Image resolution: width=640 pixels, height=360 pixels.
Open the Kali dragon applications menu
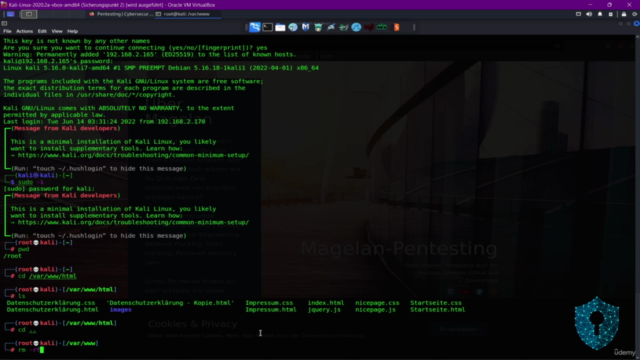255,27
